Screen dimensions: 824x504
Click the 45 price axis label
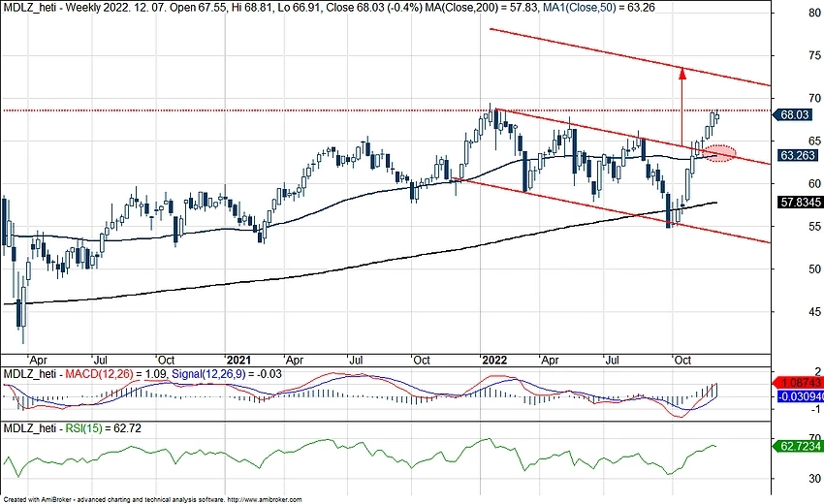tap(815, 312)
